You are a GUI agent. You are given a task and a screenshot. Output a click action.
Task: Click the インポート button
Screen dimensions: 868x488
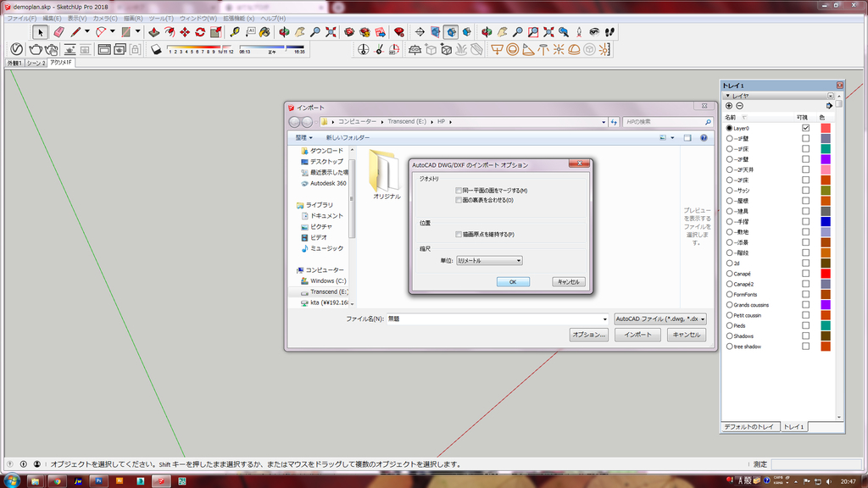click(x=637, y=335)
